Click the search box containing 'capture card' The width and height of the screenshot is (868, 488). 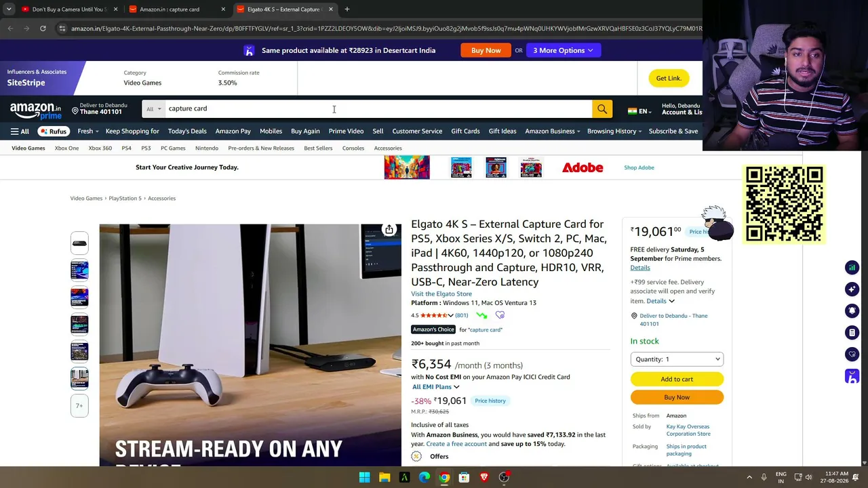pyautogui.click(x=378, y=109)
